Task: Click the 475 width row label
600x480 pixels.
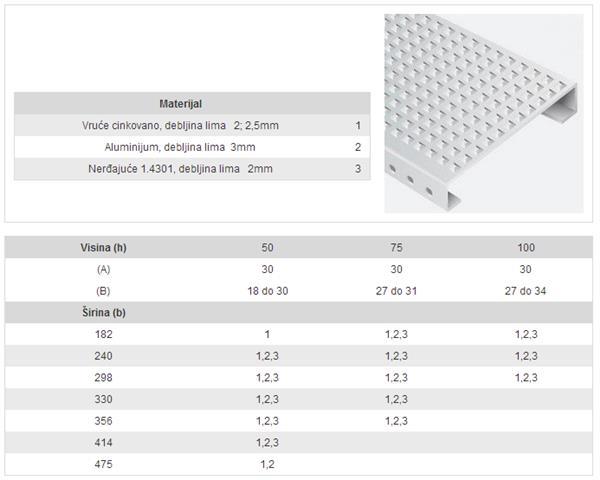Action: (103, 464)
